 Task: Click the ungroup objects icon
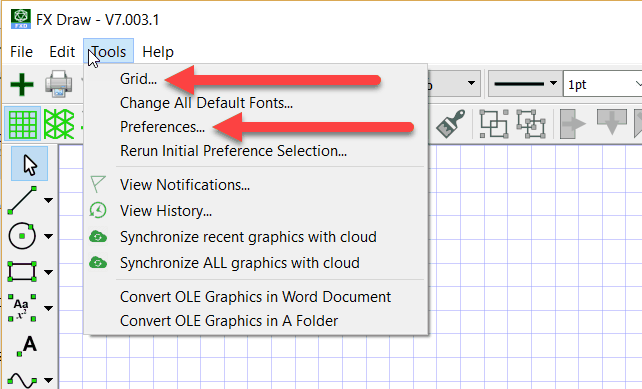click(531, 123)
